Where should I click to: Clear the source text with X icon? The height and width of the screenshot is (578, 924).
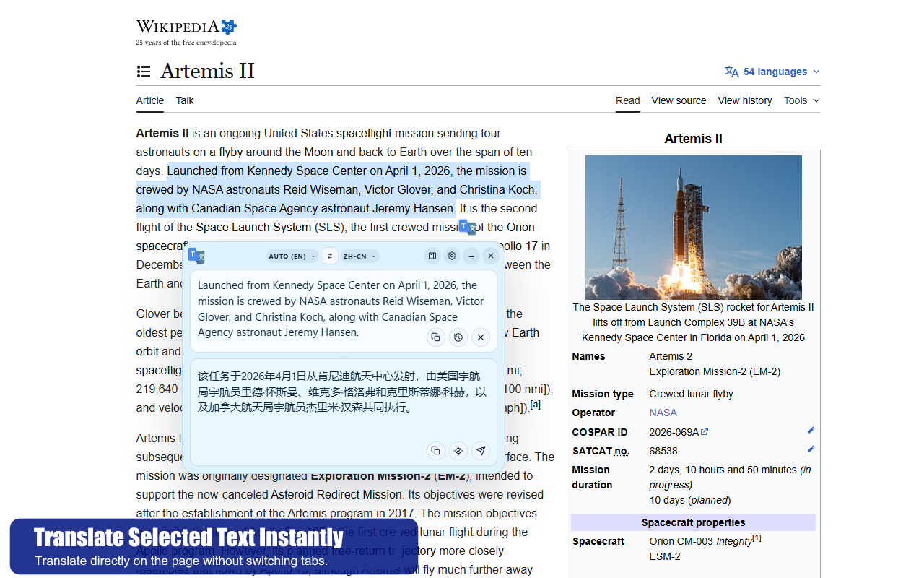[481, 337]
